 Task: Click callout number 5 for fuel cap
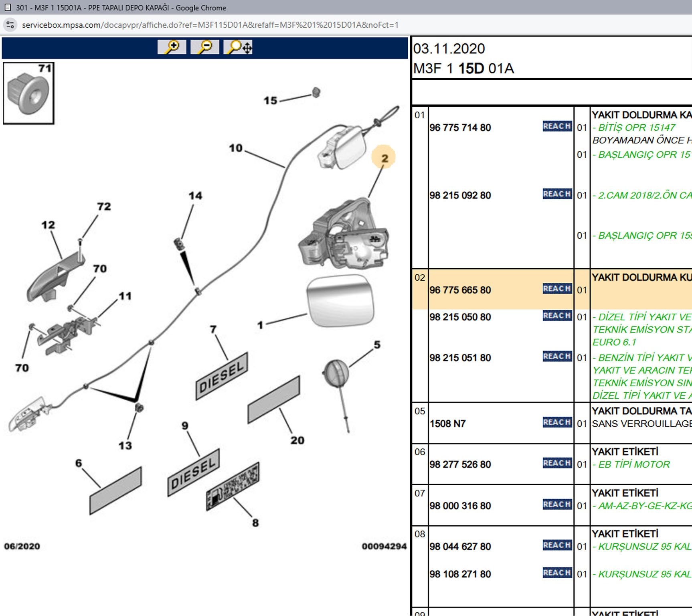point(377,344)
